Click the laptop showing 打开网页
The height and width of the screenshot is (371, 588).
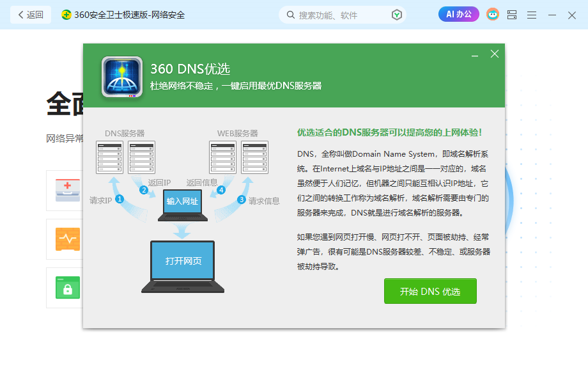[x=183, y=261]
